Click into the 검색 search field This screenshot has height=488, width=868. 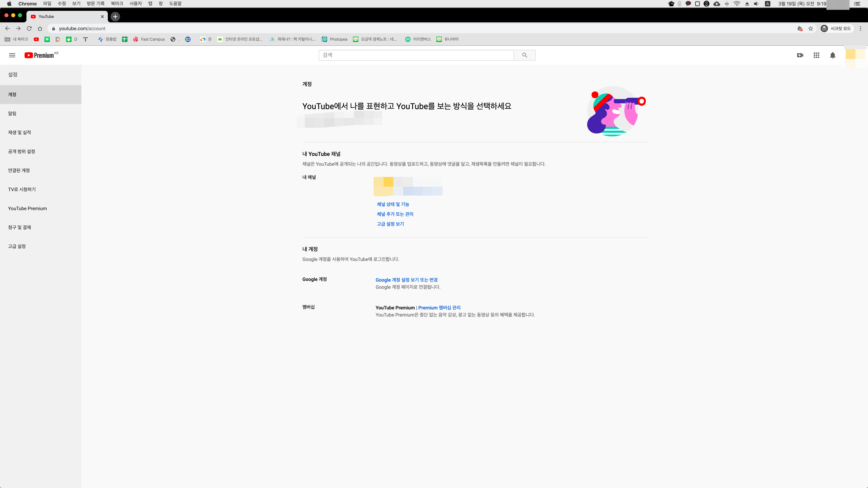point(416,55)
